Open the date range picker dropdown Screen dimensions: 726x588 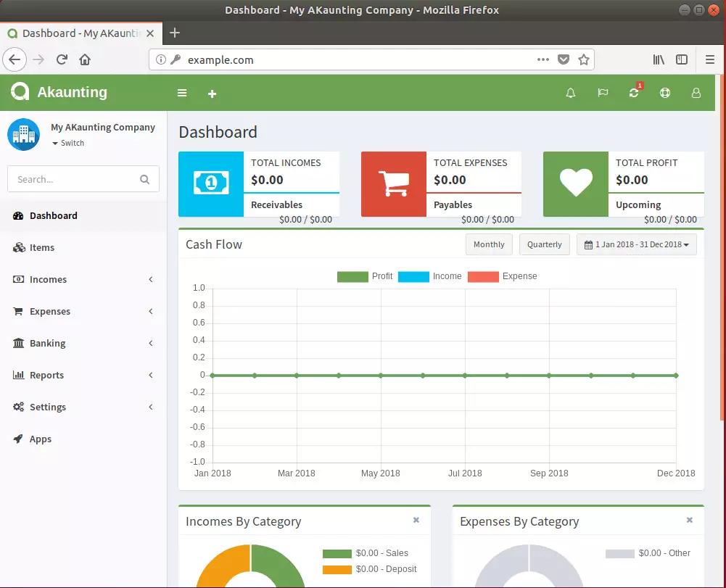636,244
